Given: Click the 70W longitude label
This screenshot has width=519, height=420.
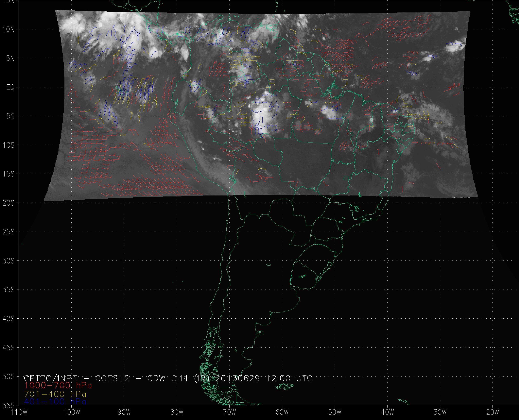Looking at the screenshot, I should pos(230,412).
